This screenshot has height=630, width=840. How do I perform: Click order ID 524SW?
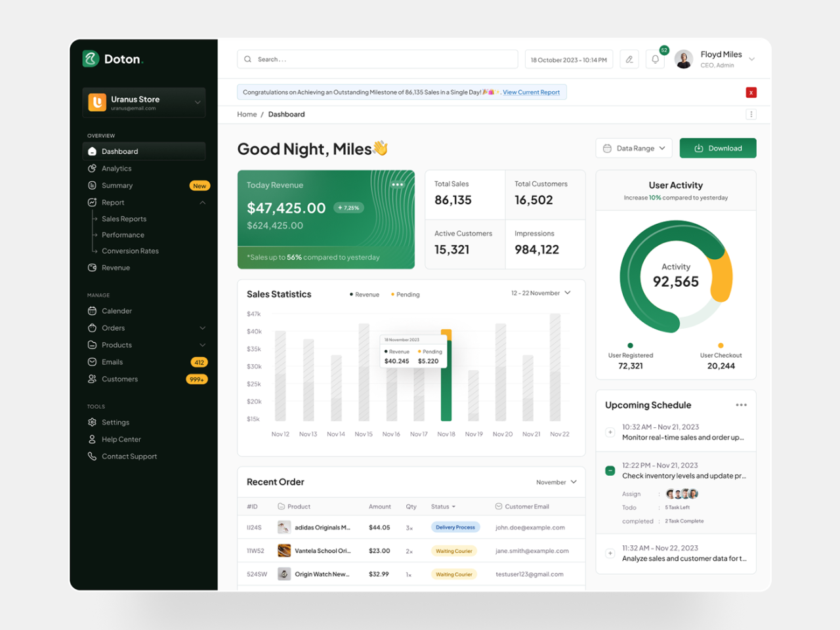(257, 574)
